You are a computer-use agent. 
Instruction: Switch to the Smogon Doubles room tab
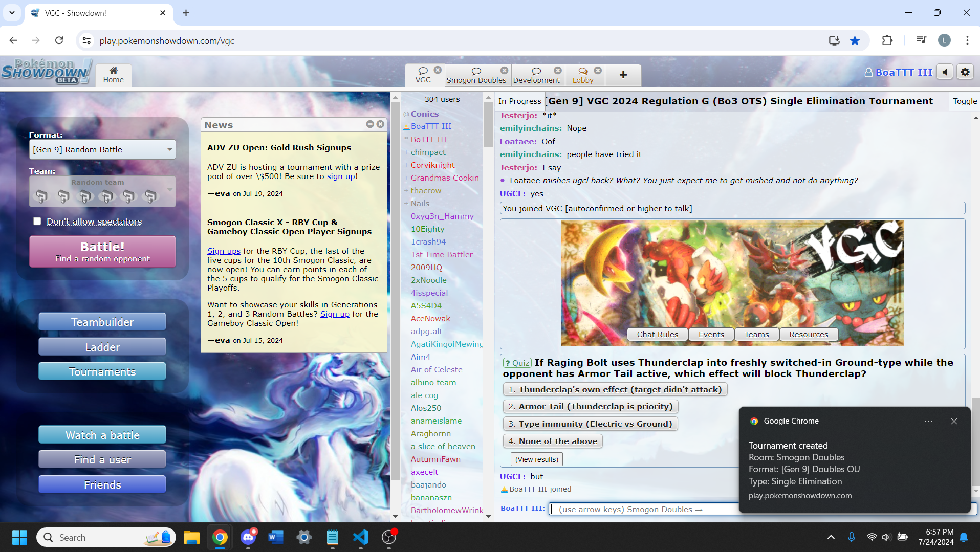pyautogui.click(x=476, y=75)
